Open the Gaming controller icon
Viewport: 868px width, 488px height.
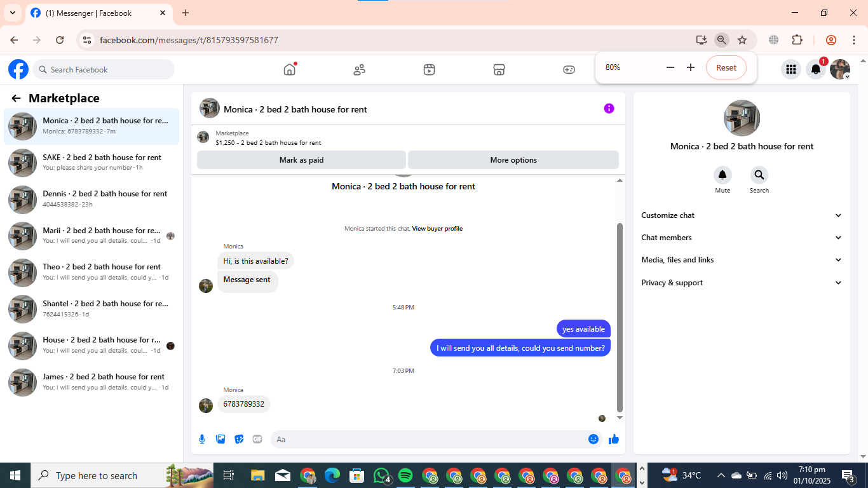pos(569,69)
